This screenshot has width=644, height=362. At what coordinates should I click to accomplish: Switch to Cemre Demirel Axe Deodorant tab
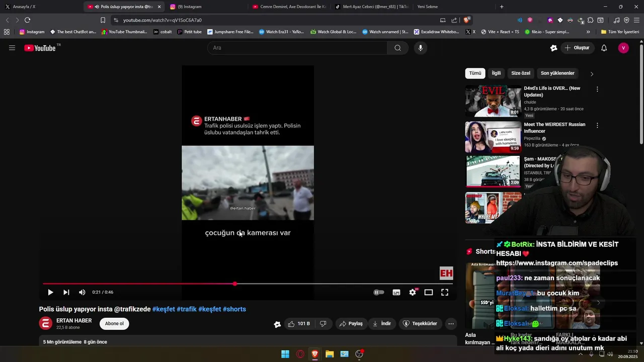(x=289, y=7)
